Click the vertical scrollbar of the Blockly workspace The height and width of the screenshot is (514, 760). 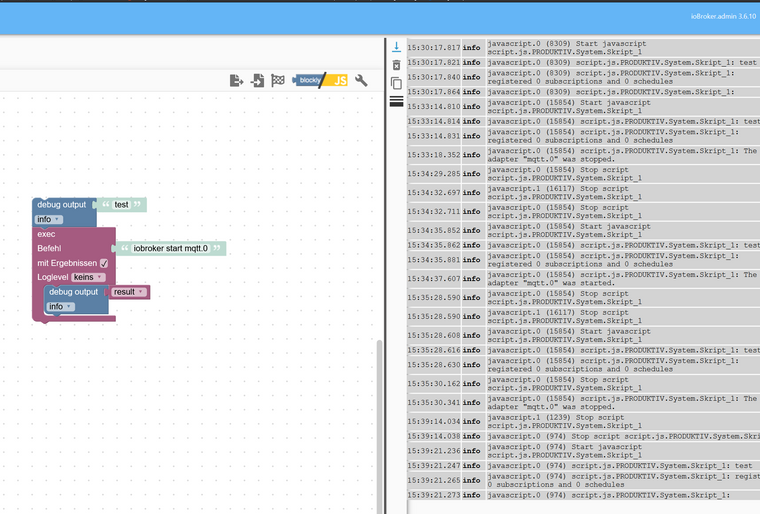[379, 420]
